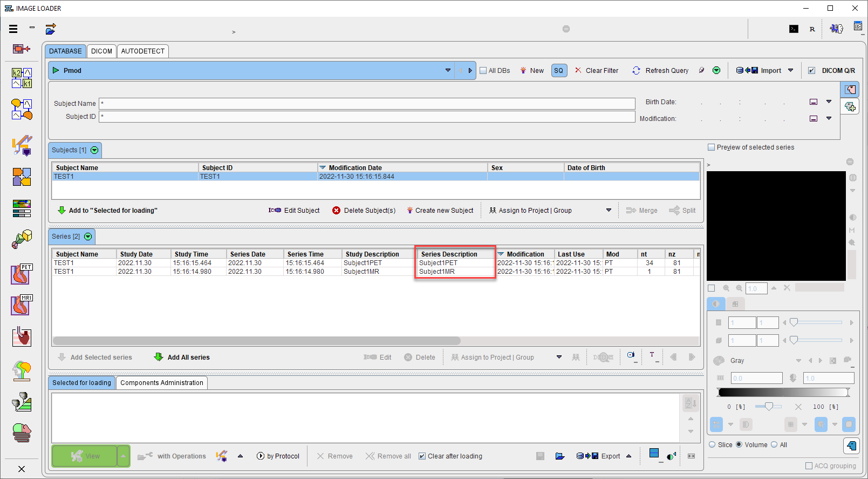Open the cardiac MRI tool icon
Viewport: 868px width, 479px height.
coord(22,305)
